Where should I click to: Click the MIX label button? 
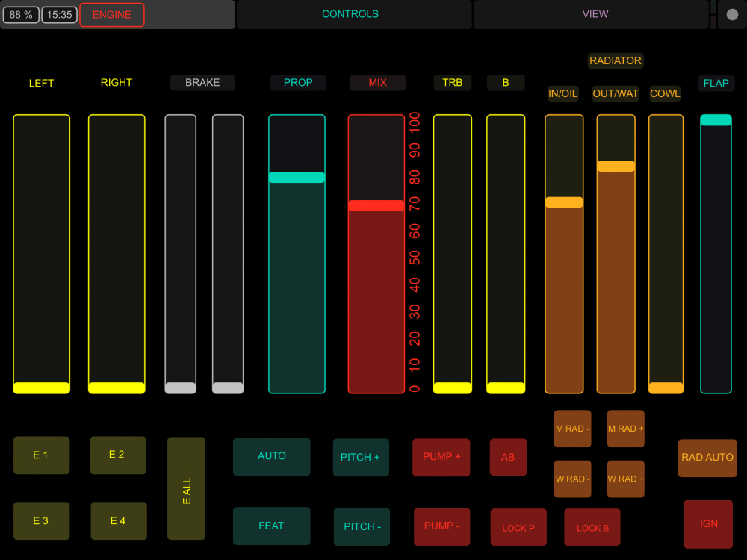coord(378,83)
